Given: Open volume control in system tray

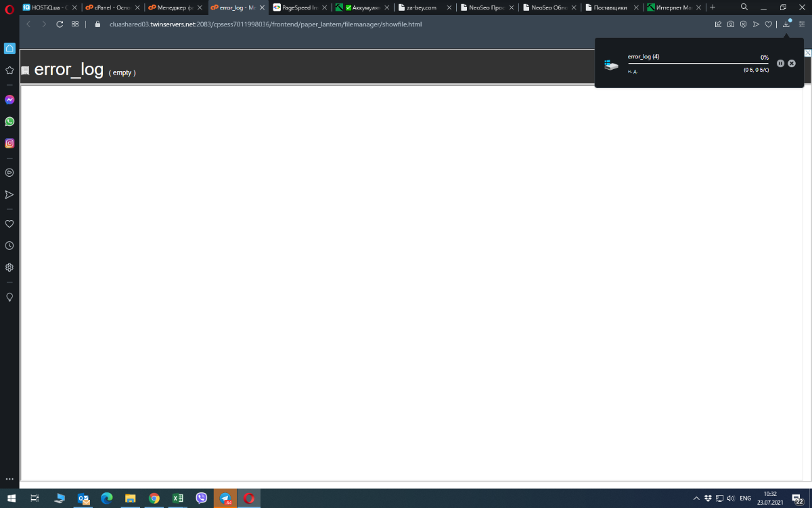Looking at the screenshot, I should (730, 499).
